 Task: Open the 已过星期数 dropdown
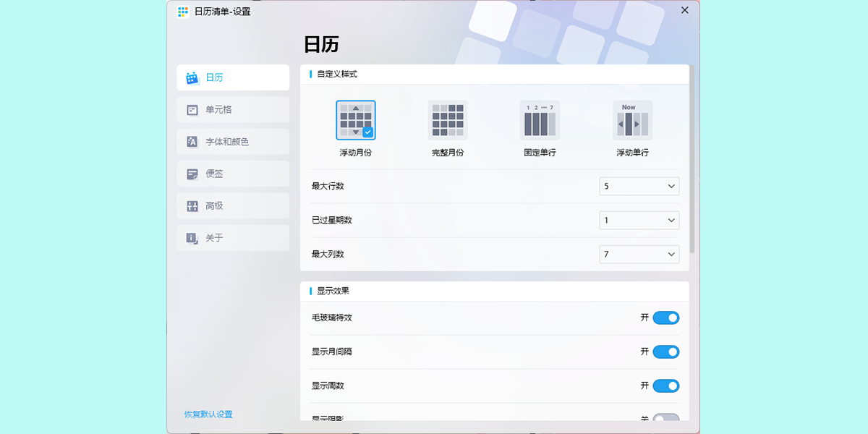(639, 220)
